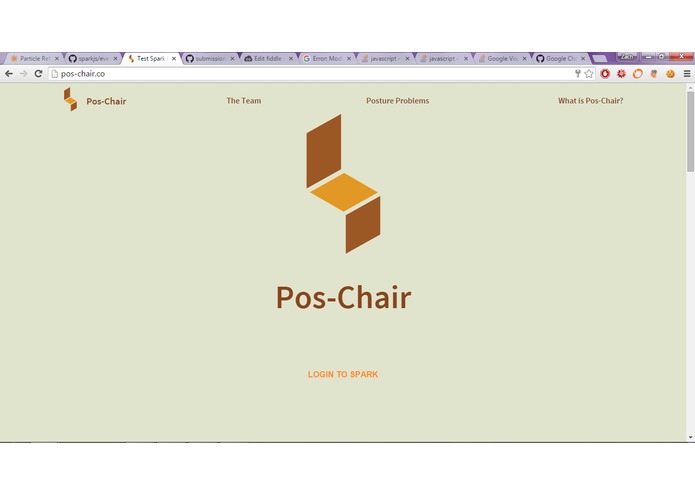Close the Particle Ref tab

tap(57, 58)
